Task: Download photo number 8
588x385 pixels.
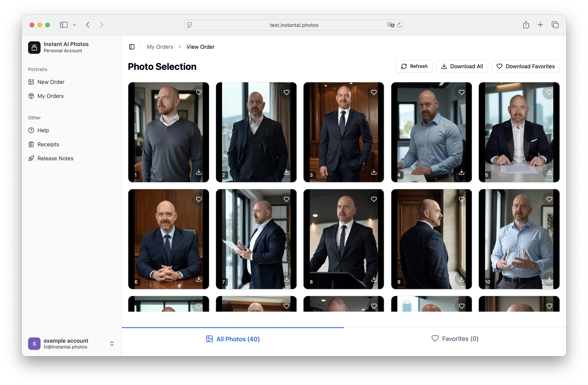Action: coord(374,279)
